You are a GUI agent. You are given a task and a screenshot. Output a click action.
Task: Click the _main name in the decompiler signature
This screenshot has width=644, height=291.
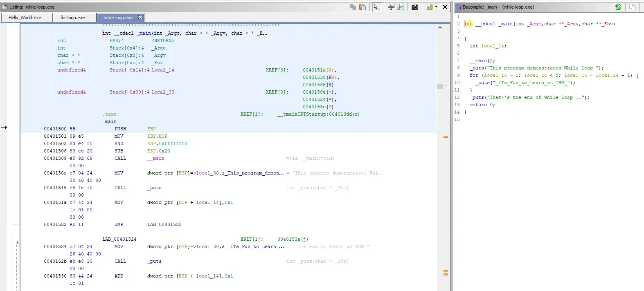(505, 24)
